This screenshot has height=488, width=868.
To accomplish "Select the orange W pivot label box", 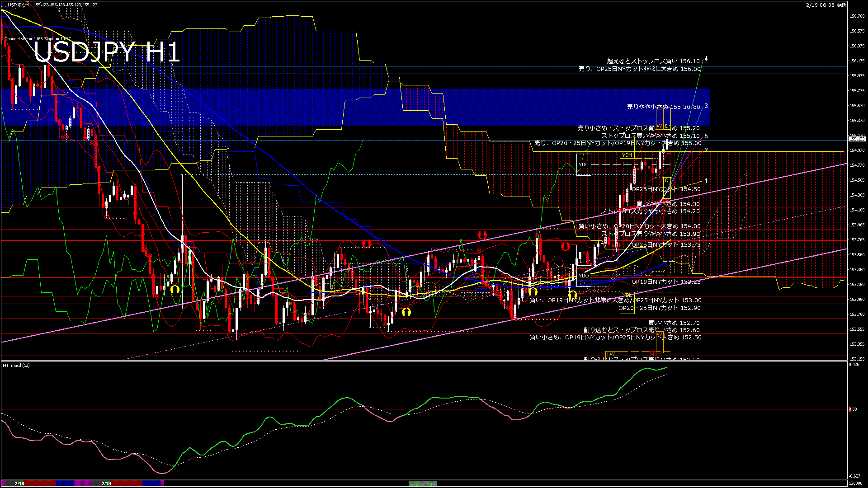I will 659,126.
